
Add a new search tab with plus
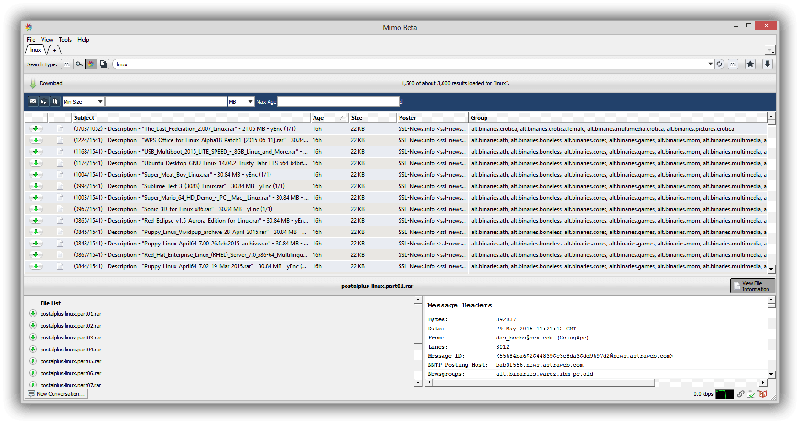[x=55, y=50]
